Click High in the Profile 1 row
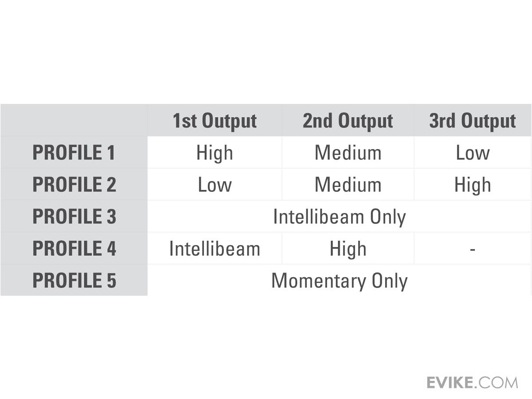 (x=215, y=153)
